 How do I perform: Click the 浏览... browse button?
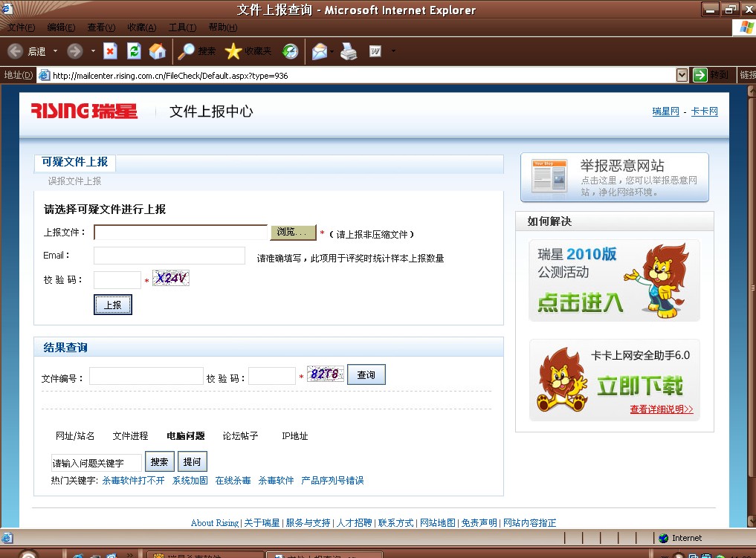[x=293, y=233]
